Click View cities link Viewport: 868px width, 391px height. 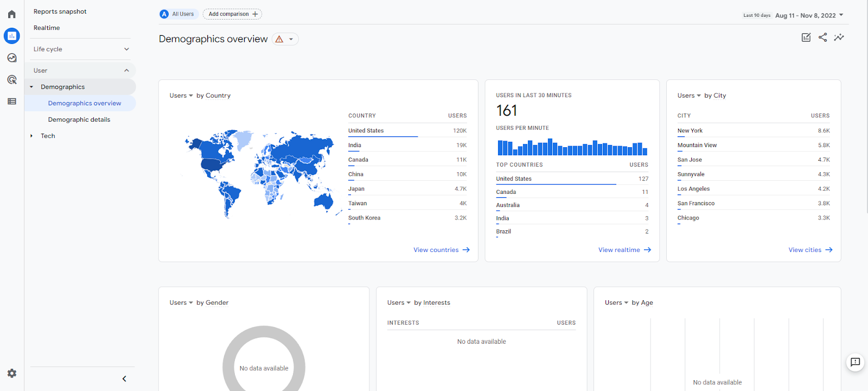[x=810, y=250]
